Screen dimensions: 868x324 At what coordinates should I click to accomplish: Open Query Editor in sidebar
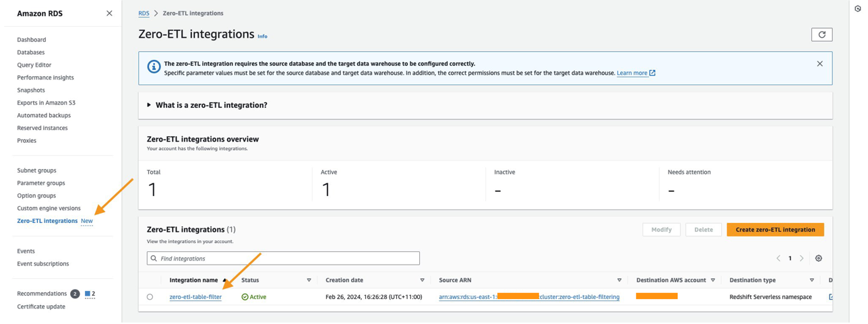click(34, 65)
